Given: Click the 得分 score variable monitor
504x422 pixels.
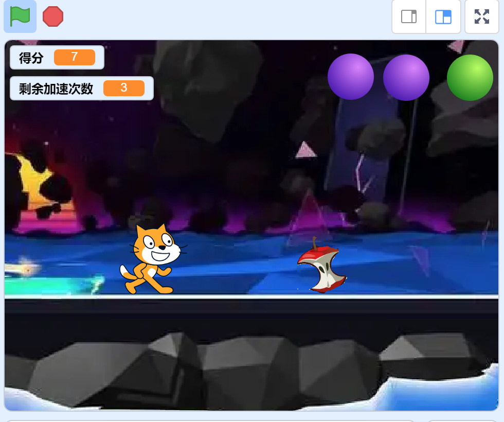Looking at the screenshot, I should tap(57, 57).
